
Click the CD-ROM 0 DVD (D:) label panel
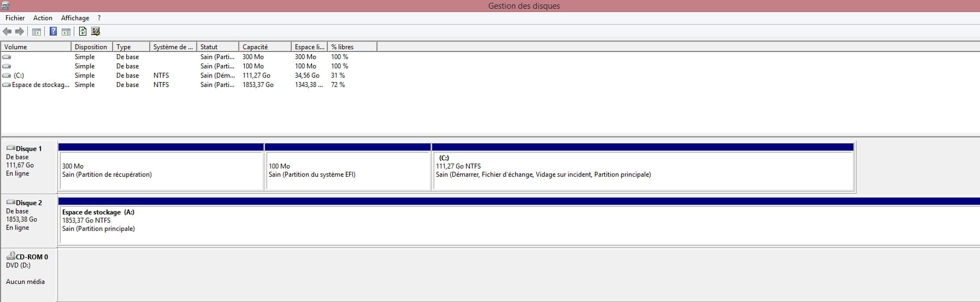[x=29, y=275]
